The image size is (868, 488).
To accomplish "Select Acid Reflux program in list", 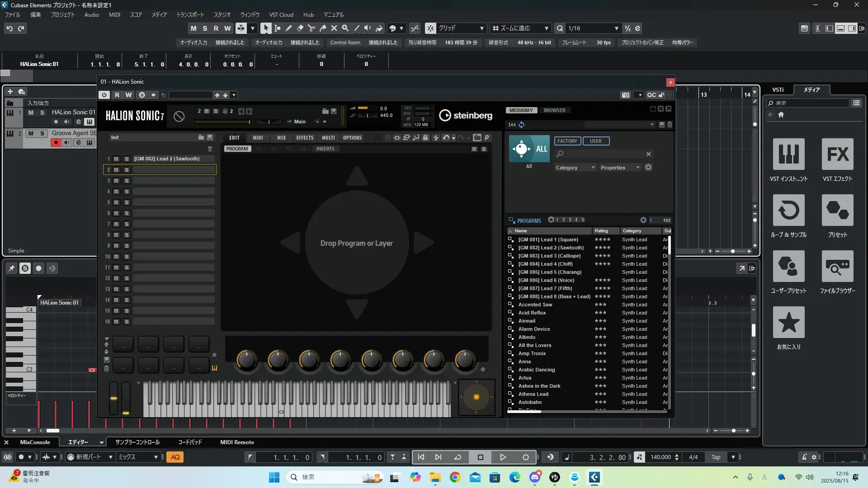I will [x=532, y=313].
